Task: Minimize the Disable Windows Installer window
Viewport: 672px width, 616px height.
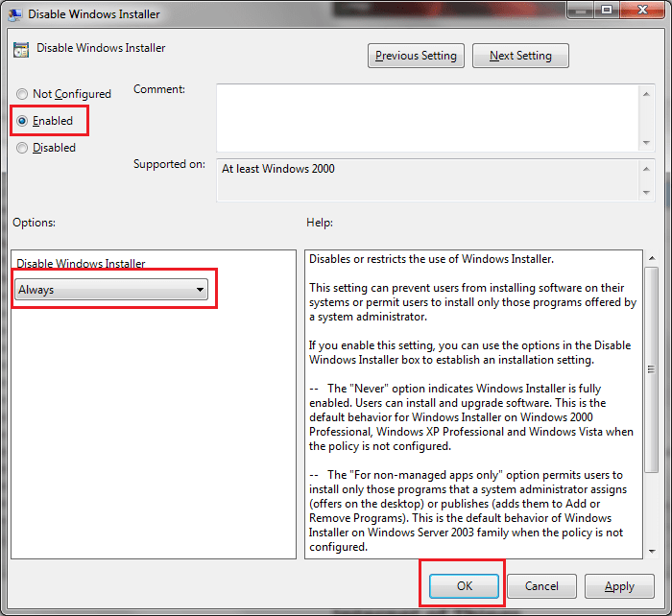Action: pos(580,11)
